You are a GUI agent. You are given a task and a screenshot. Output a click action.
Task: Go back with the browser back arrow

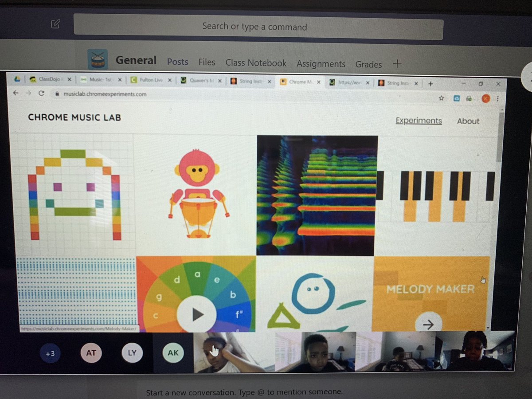pyautogui.click(x=16, y=94)
